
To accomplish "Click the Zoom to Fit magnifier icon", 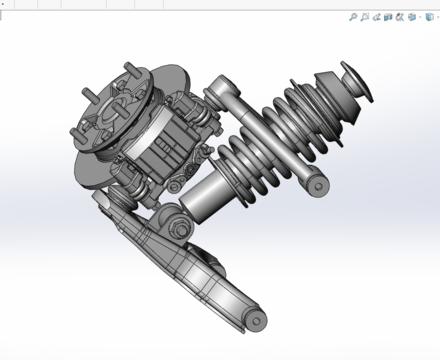I will click(x=353, y=17).
